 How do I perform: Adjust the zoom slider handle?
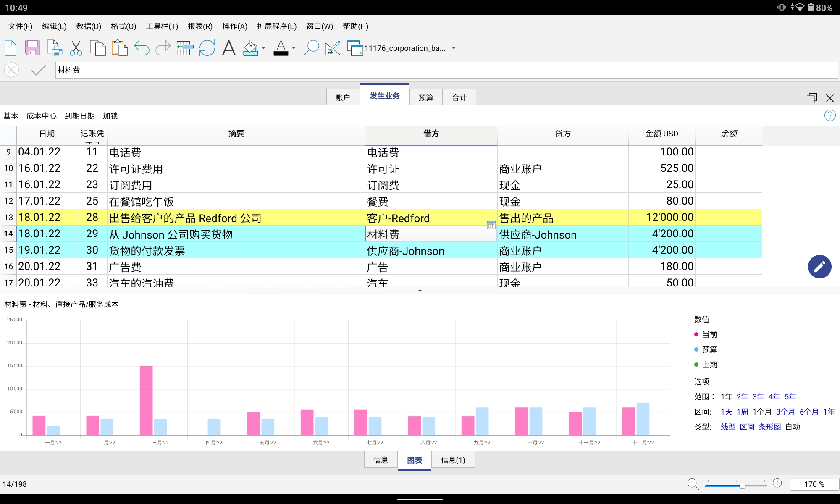point(742,486)
